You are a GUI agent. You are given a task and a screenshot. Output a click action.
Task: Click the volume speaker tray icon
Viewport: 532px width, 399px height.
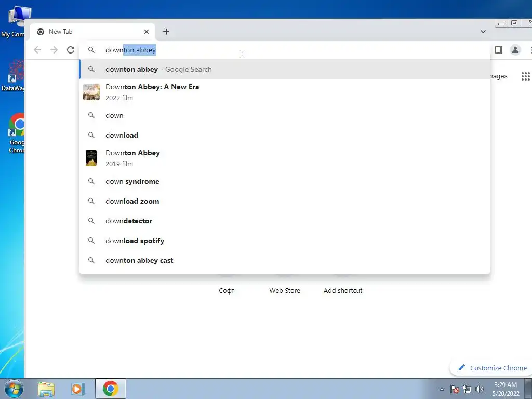(480, 389)
